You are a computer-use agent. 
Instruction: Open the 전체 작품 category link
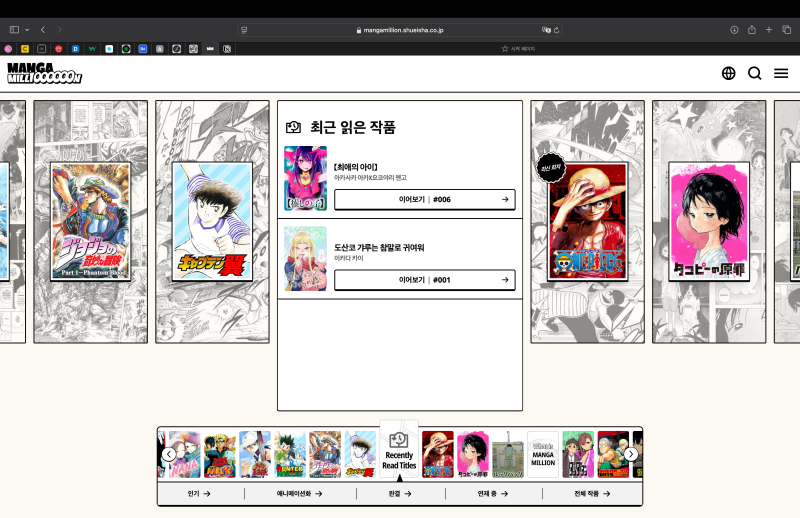point(592,494)
